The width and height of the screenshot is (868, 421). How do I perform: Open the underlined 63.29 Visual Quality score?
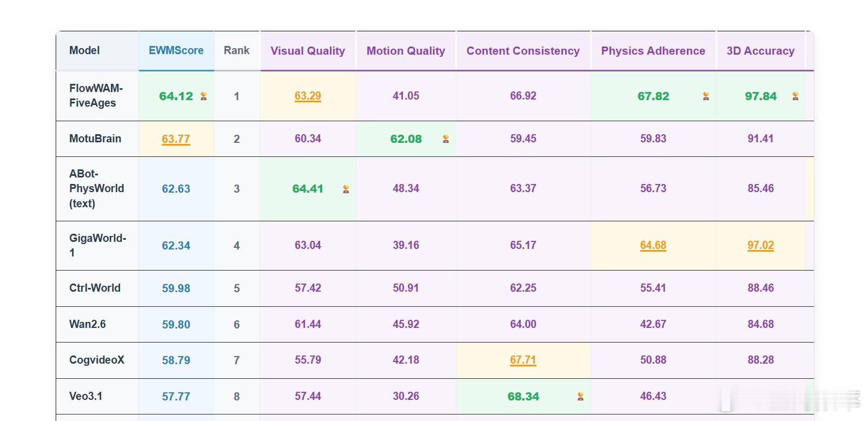308,96
